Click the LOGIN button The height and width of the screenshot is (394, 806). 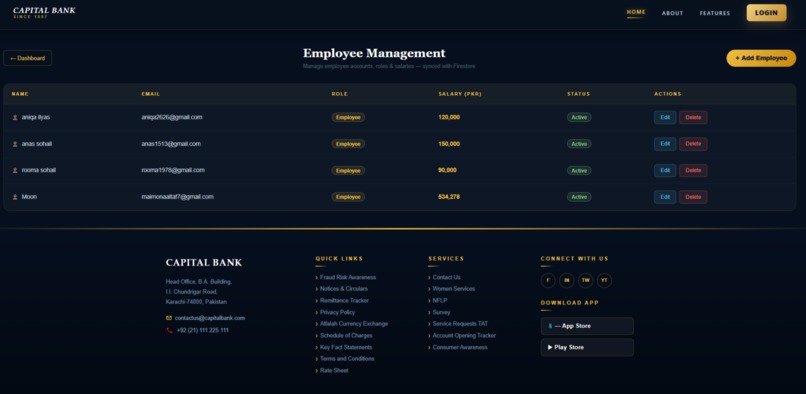[766, 13]
